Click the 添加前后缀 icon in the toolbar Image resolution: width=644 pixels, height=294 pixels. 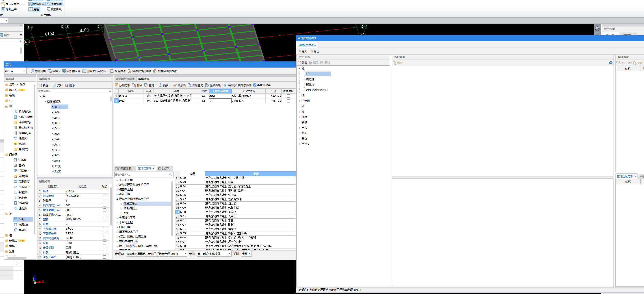pyautogui.click(x=64, y=71)
